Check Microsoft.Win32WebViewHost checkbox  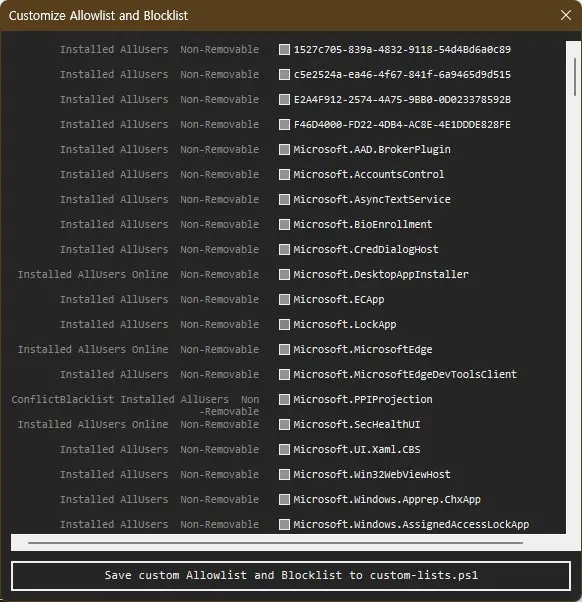284,475
